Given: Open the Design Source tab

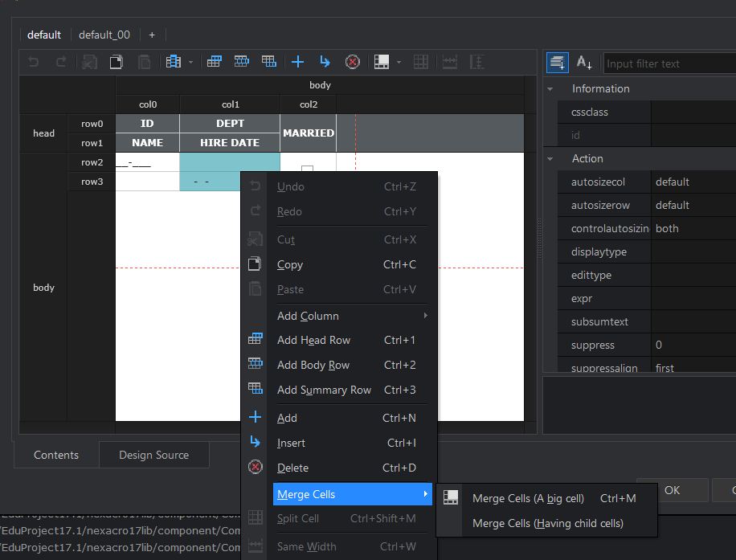Looking at the screenshot, I should tap(154, 455).
